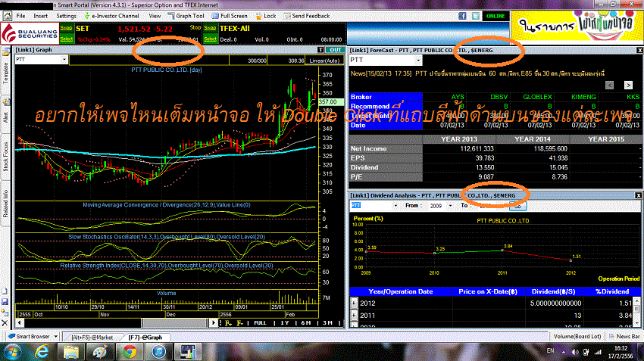Open ForeCast symbol PTT dropdown
The height and width of the screenshot is (361, 644).
click(x=418, y=61)
